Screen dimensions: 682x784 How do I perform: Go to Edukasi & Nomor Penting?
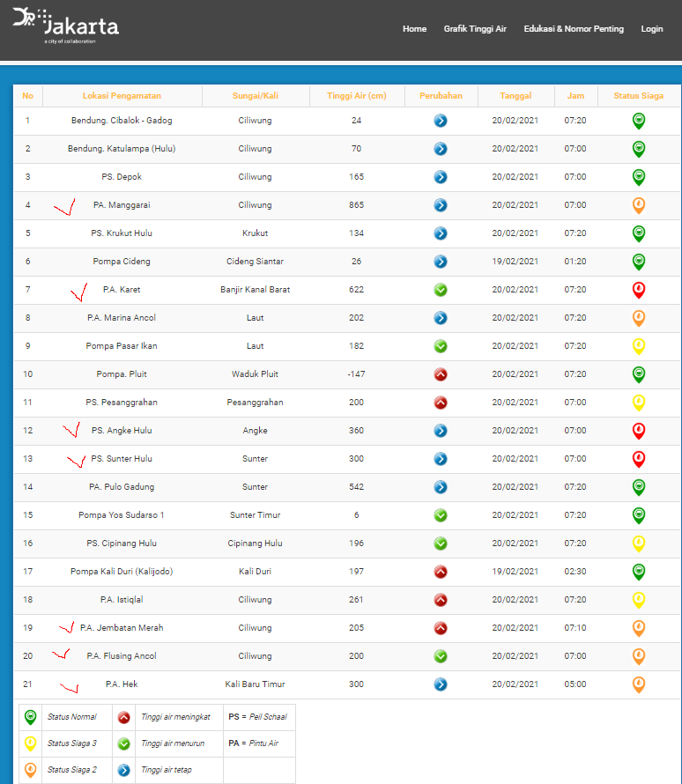click(574, 29)
